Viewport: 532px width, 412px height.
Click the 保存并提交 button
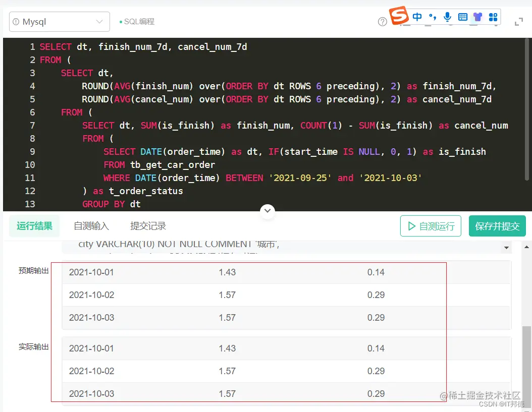(x=497, y=226)
